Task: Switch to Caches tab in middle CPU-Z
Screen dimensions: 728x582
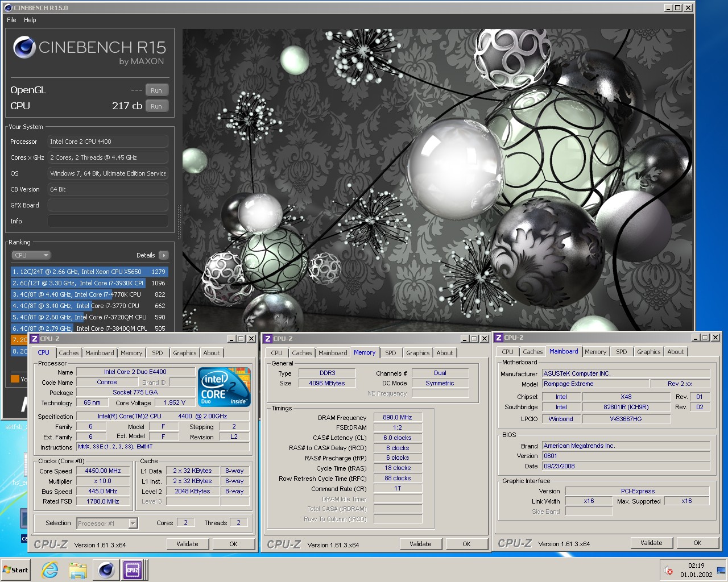Action: coord(302,353)
